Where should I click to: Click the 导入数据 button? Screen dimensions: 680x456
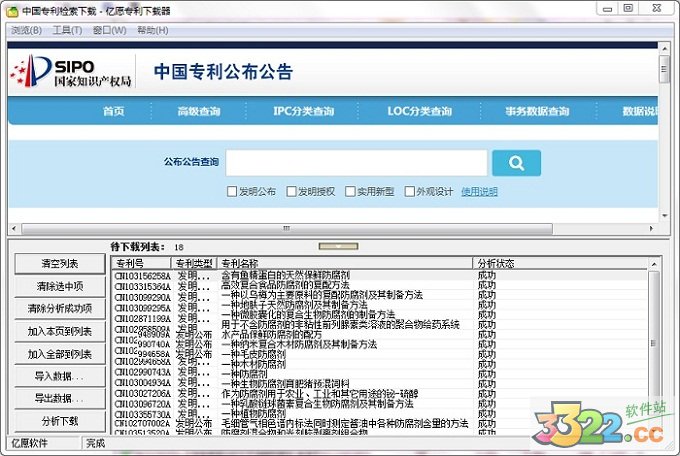pos(60,376)
